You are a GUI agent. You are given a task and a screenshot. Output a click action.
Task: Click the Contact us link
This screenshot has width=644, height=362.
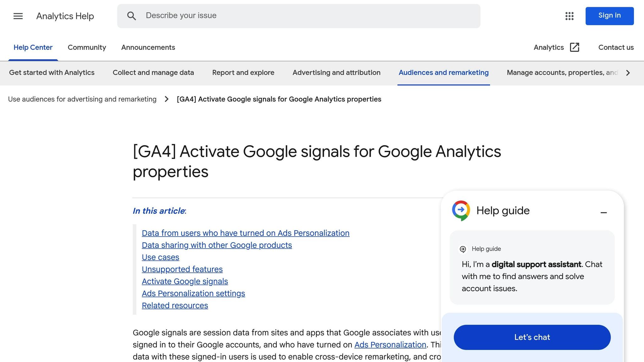click(615, 47)
